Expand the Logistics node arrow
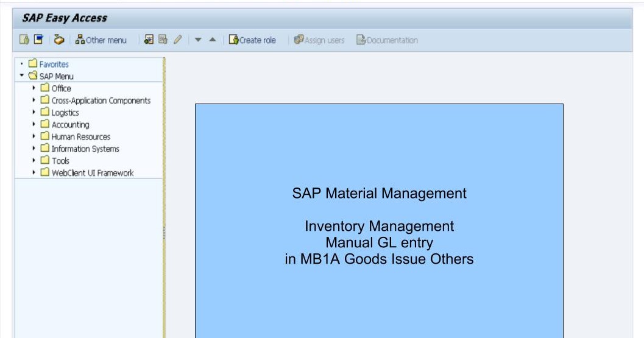 (x=34, y=111)
